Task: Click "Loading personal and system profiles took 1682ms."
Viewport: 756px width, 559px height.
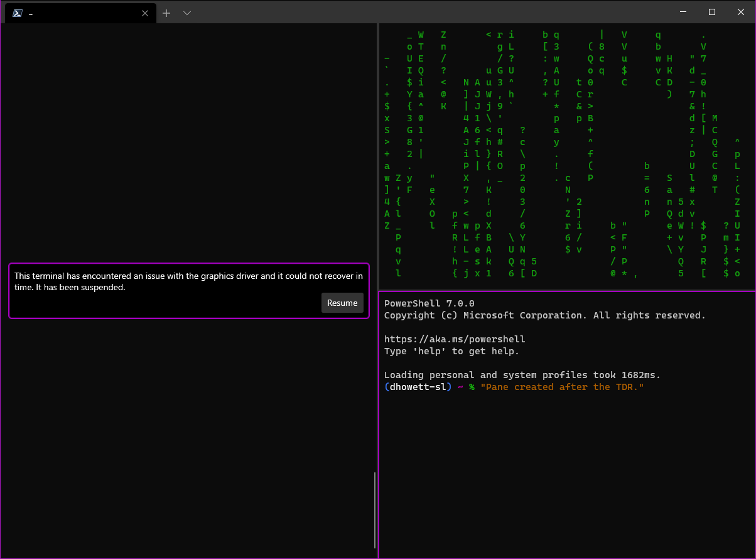Action: click(522, 375)
